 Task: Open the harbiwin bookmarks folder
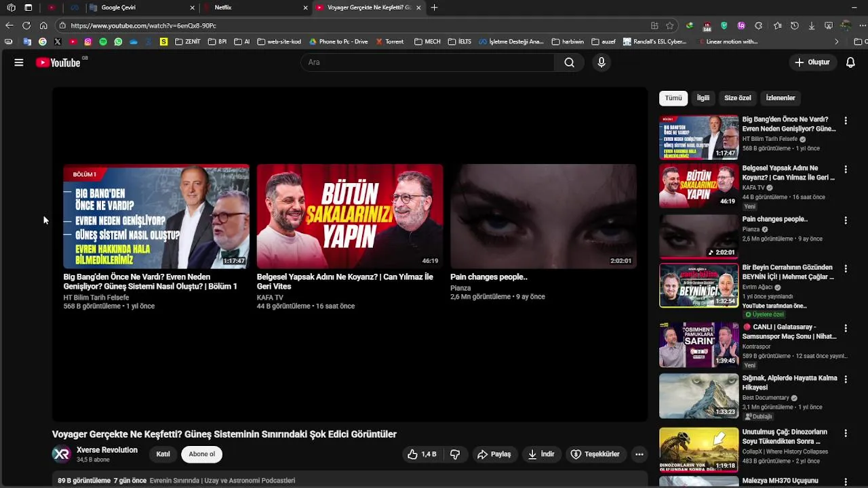click(568, 41)
